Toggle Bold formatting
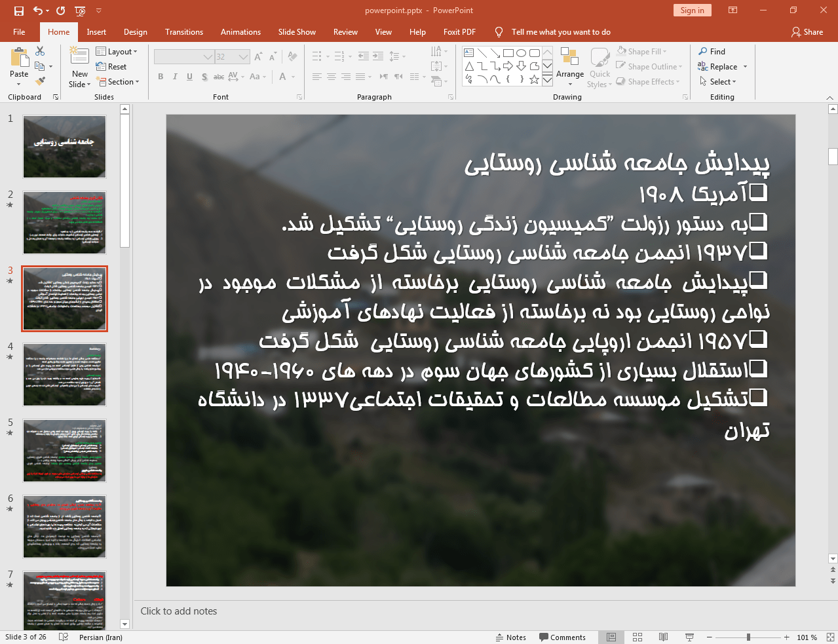 tap(161, 77)
